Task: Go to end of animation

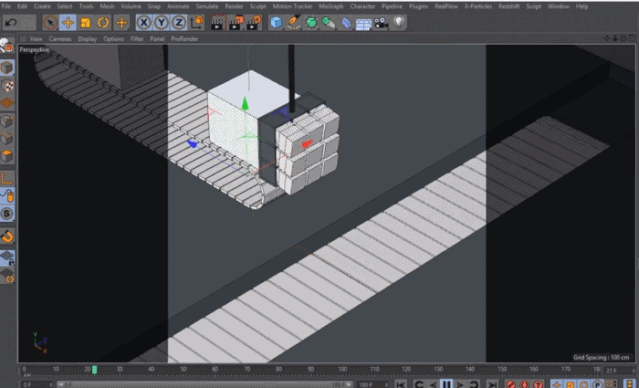Action: [492, 384]
